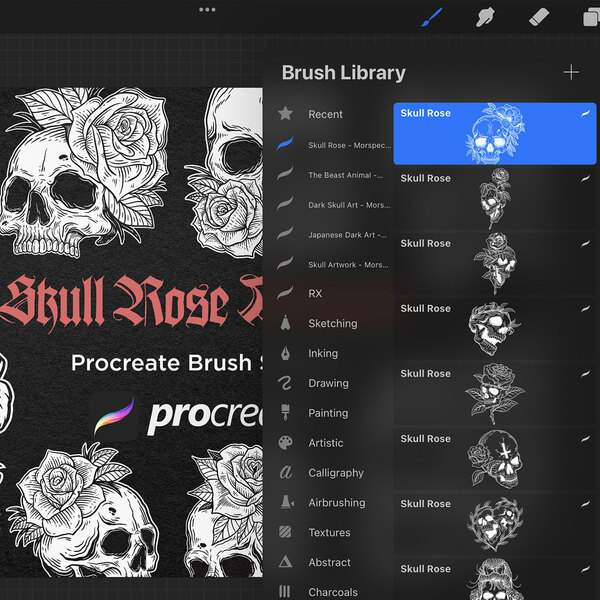Click the 'Brush Library' panel heading

(x=344, y=73)
